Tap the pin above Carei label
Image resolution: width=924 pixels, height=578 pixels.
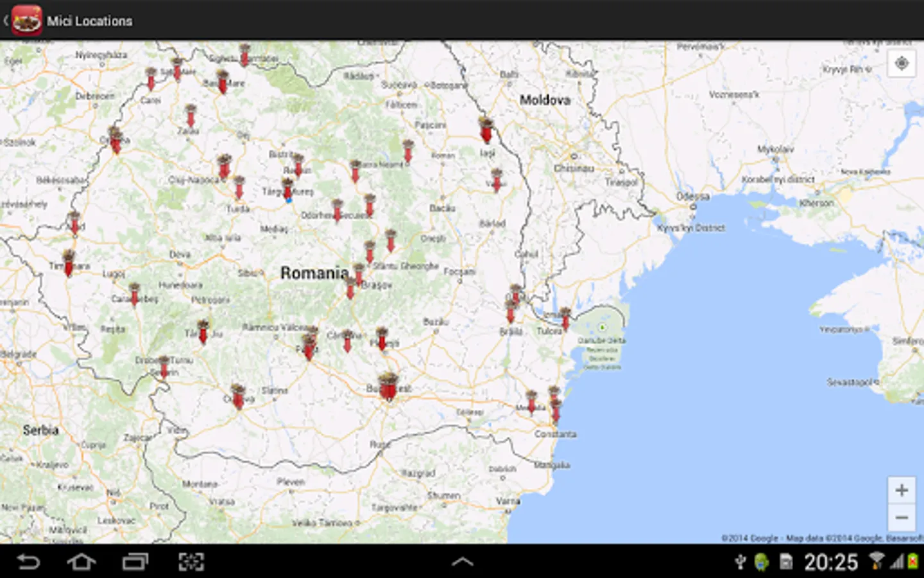[151, 80]
